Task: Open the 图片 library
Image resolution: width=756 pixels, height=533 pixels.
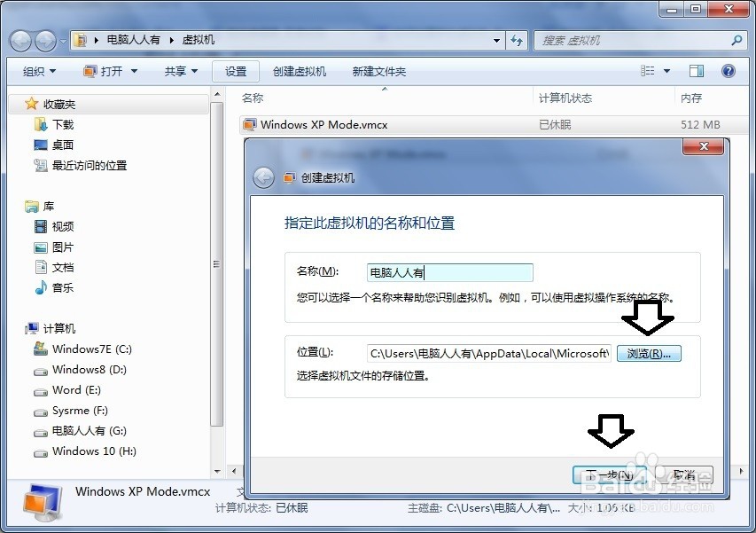Action: click(63, 247)
